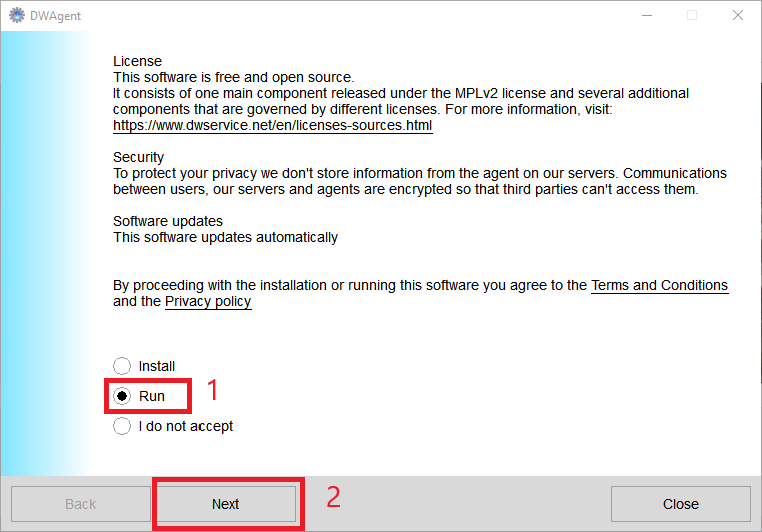View the Privacy policy link
Screen dimensions: 762x532
pos(208,302)
